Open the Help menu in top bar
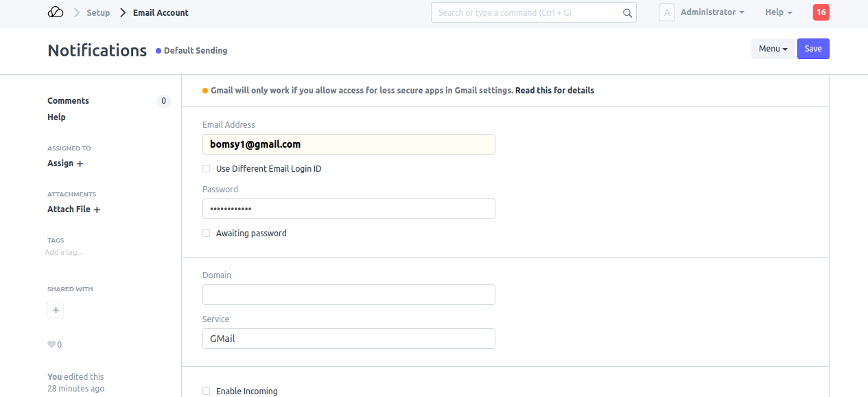The image size is (868, 397). tap(778, 12)
